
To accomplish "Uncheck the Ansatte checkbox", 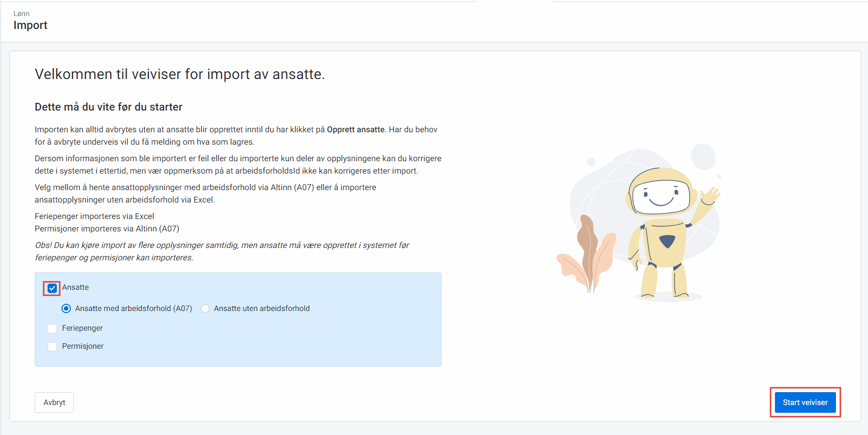I will [52, 288].
